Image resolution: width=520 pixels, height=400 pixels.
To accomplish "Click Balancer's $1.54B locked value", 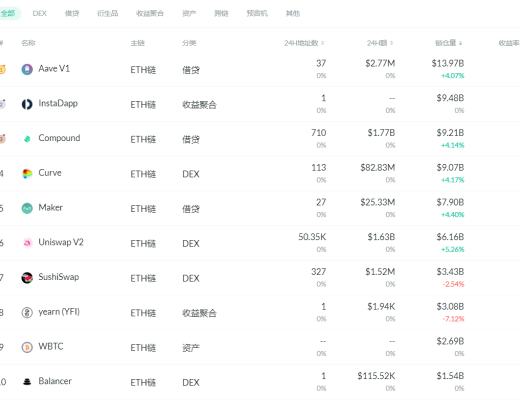I will [x=450, y=376].
